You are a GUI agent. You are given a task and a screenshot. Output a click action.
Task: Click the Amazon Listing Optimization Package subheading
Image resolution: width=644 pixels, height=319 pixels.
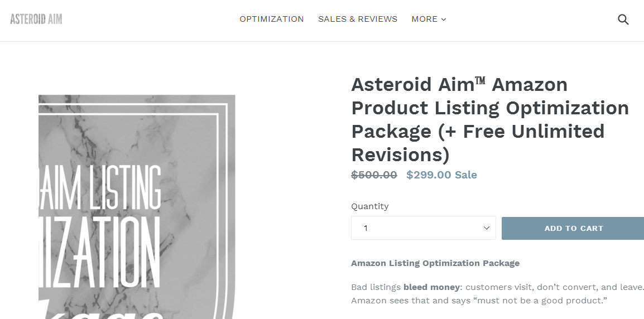[x=435, y=263]
